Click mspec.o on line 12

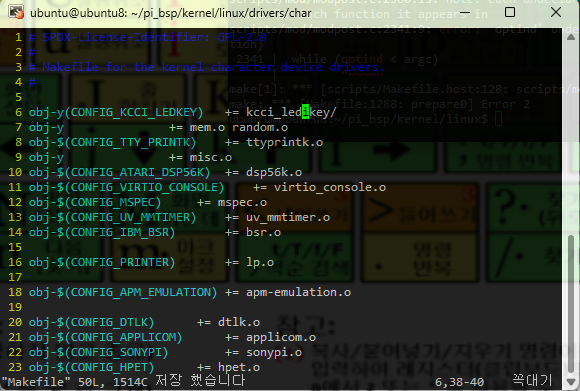point(242,203)
